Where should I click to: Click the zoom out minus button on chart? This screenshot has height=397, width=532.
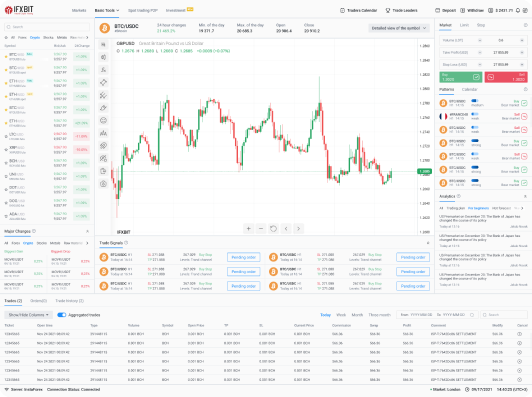point(261,229)
